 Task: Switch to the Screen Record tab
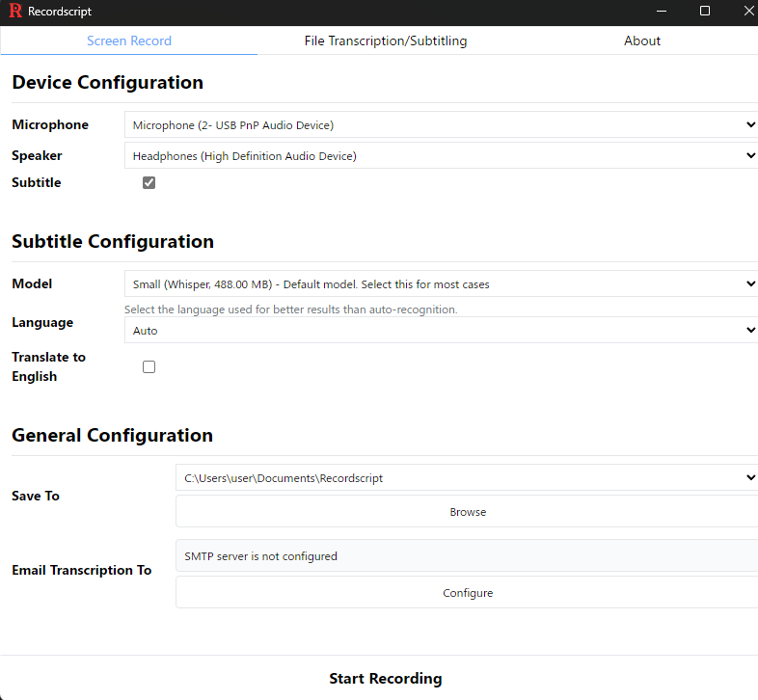[129, 40]
